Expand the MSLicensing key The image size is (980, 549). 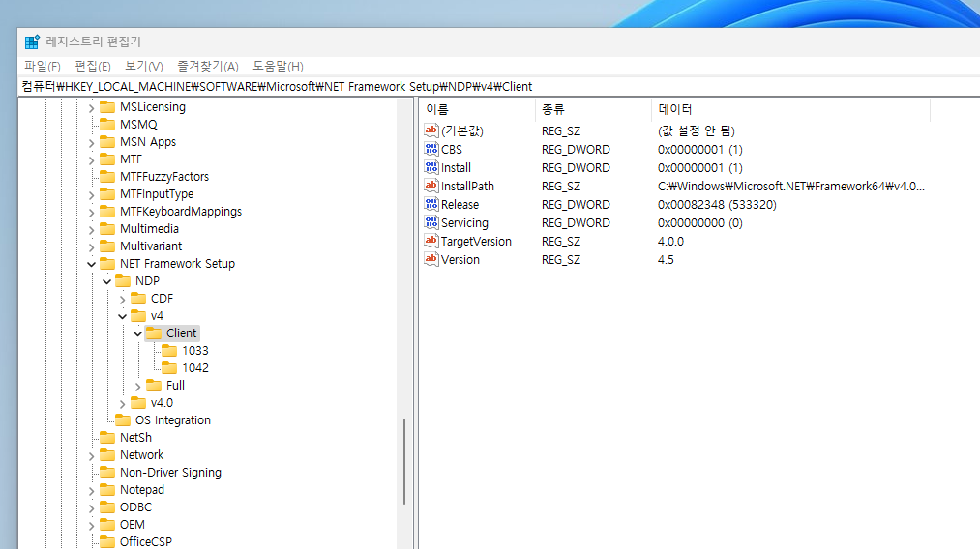[x=91, y=108]
